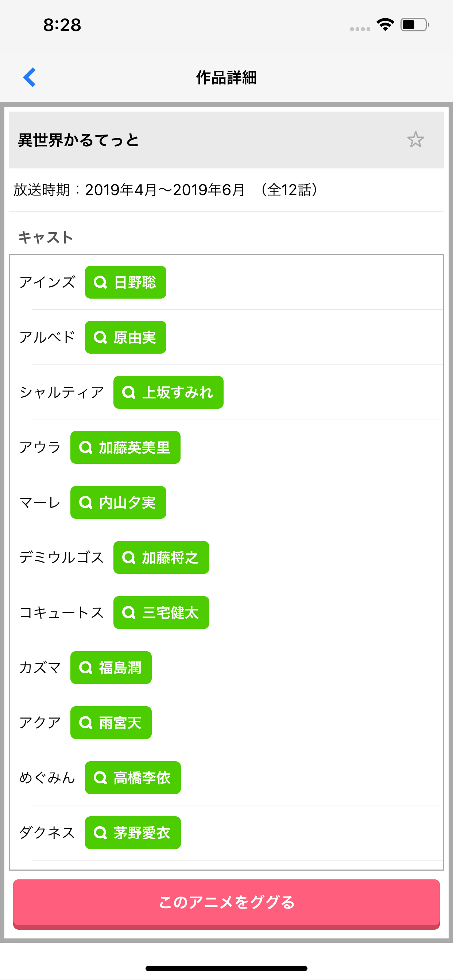Tap the search icon on 福島潤 tag

(86, 668)
